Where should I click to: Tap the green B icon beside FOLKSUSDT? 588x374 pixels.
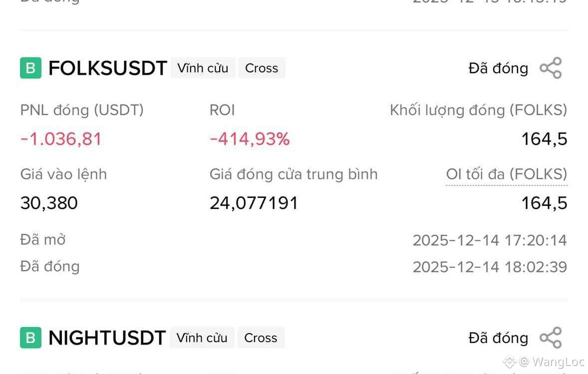[30, 68]
